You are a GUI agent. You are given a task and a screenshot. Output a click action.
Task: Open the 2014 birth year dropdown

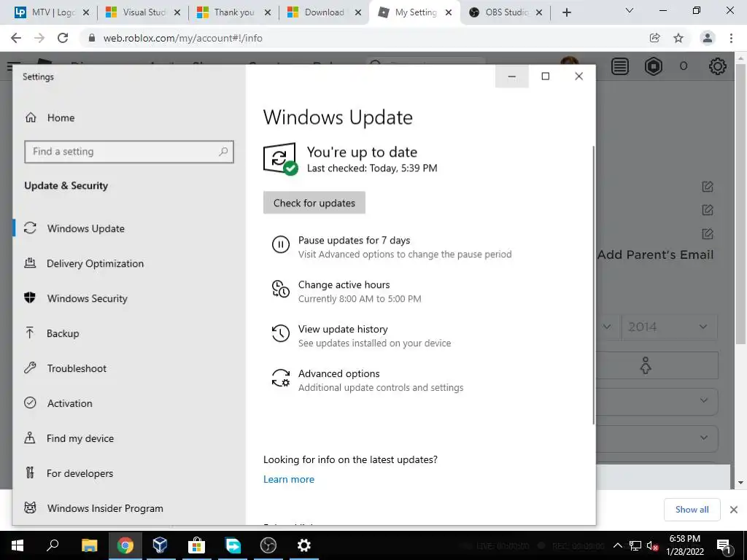(x=669, y=327)
